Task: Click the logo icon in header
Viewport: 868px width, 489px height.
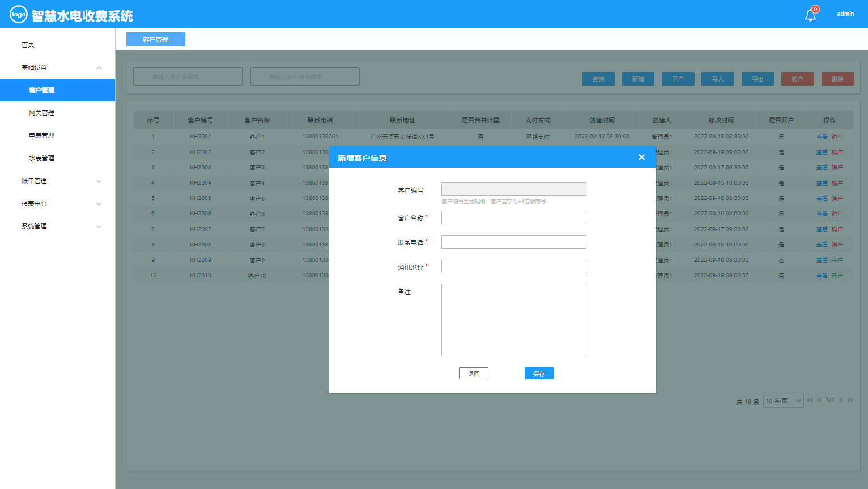Action: point(19,14)
